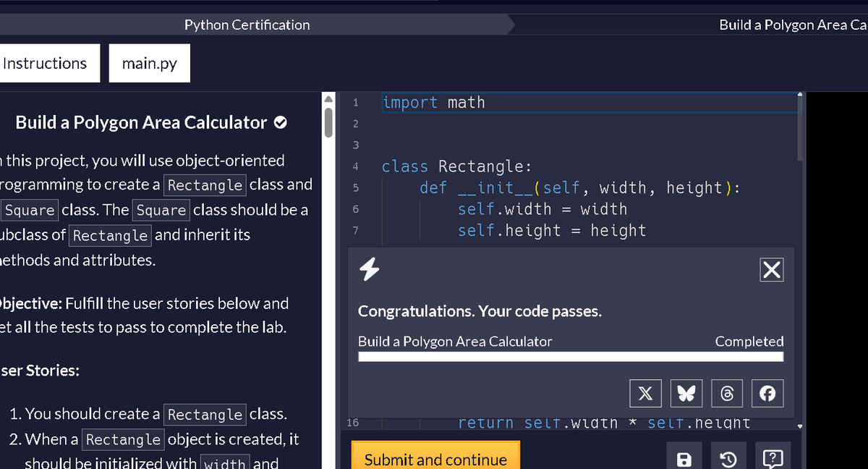Click the completed checkmark beside project title
This screenshot has height=469, width=868.
point(280,122)
